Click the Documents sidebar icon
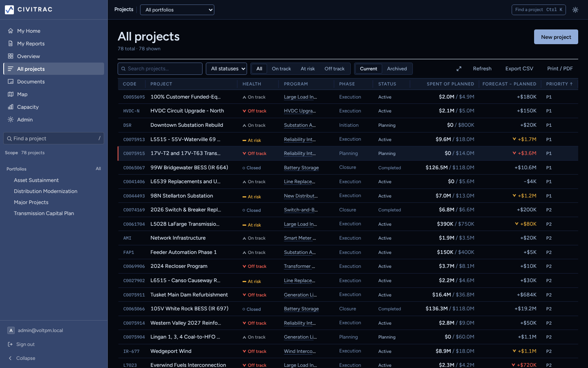This screenshot has width=588, height=368. pyautogui.click(x=11, y=81)
